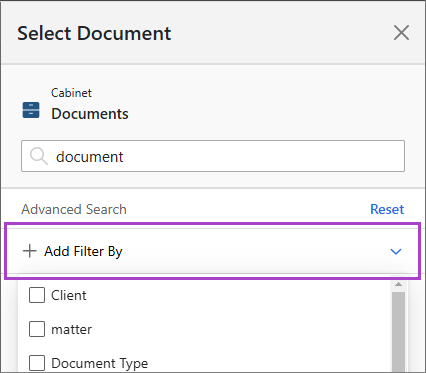Click the Client filter label

[69, 295]
